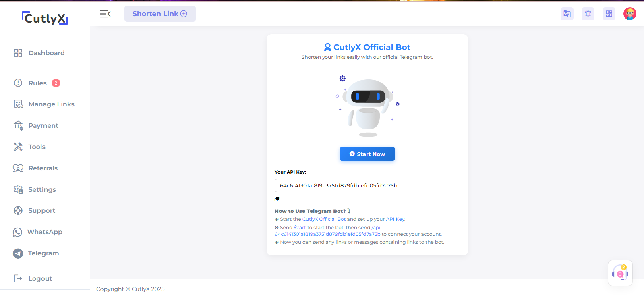Click the /start command link

click(300, 228)
